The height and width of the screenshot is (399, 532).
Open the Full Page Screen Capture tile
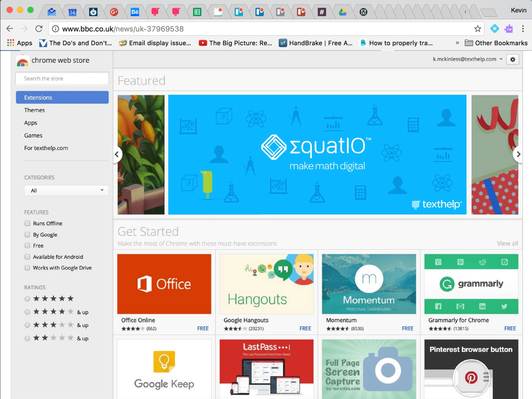(x=369, y=369)
